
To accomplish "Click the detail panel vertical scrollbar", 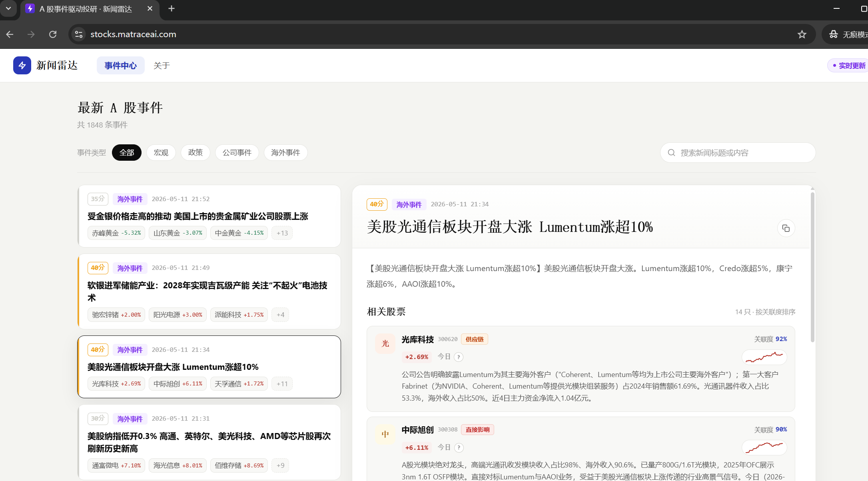I will coord(812,267).
